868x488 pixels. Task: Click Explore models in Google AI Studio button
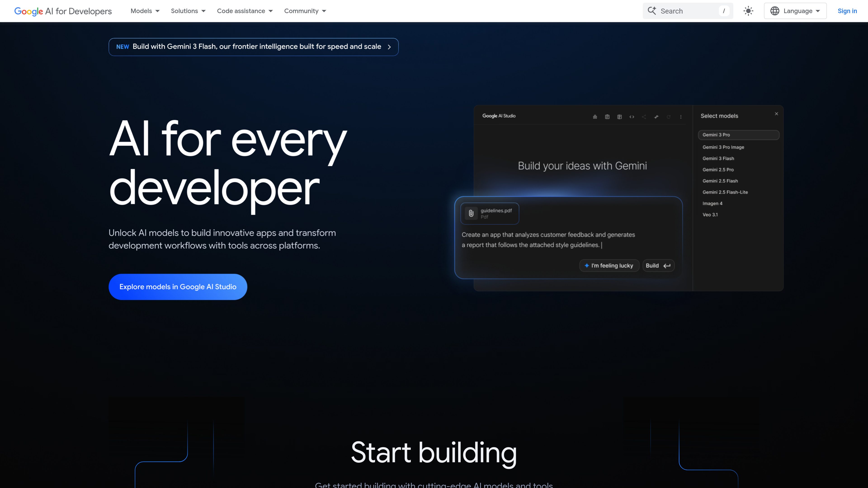coord(178,287)
